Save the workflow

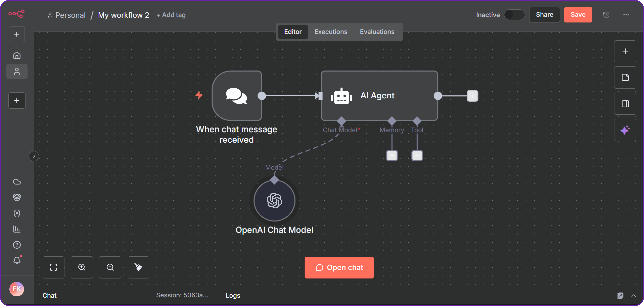[x=578, y=15]
